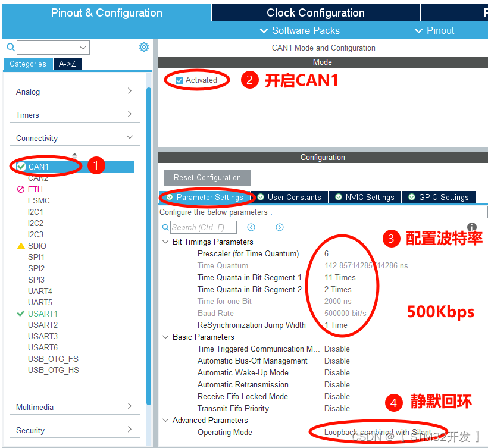The height and width of the screenshot is (448, 488).
Task: Open the GPIO Settings tab
Action: point(439,198)
